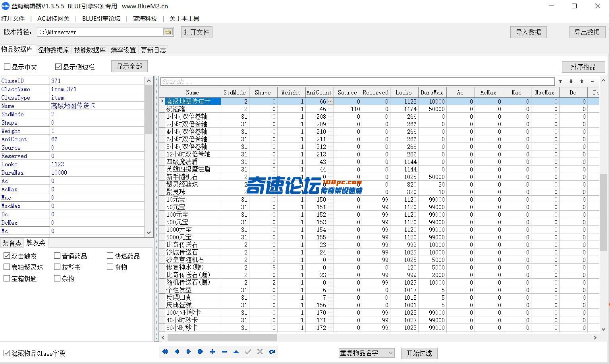Toggle 双击触发 checkbox
610x364 pixels.
(7, 256)
